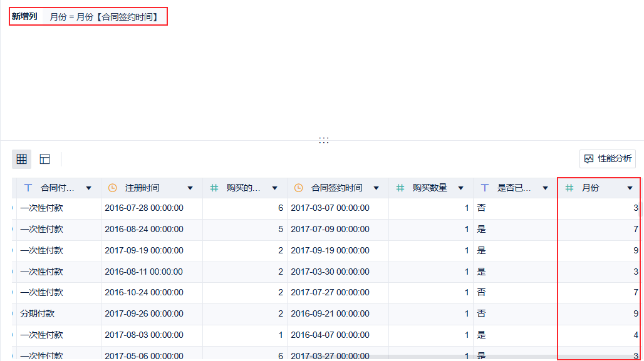Select the 新增列 step label
644x361 pixels.
[x=24, y=16]
